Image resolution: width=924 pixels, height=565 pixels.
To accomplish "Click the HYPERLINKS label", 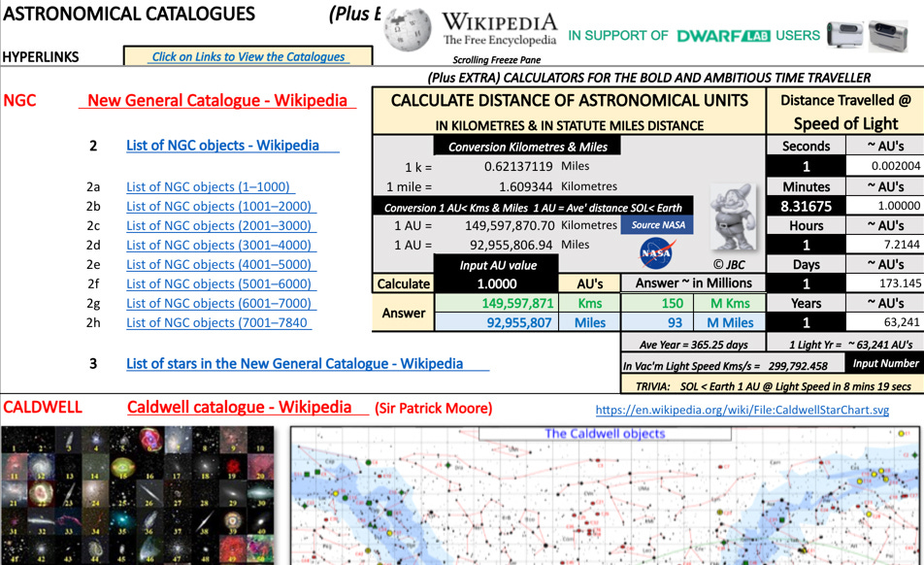I will click(41, 57).
